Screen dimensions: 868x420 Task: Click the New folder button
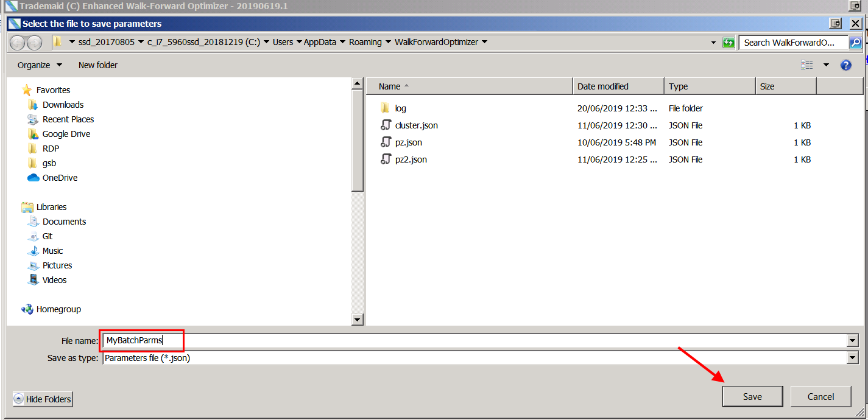point(97,65)
